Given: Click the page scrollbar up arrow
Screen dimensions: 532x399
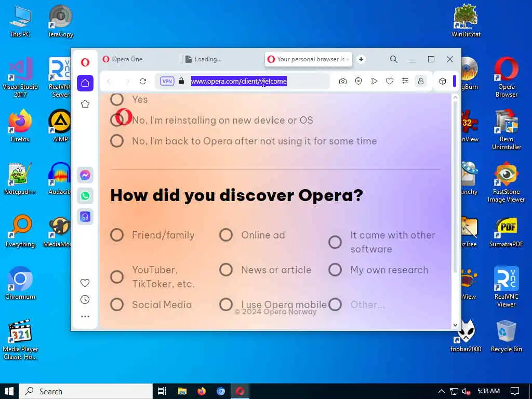Looking at the screenshot, I should point(455,98).
